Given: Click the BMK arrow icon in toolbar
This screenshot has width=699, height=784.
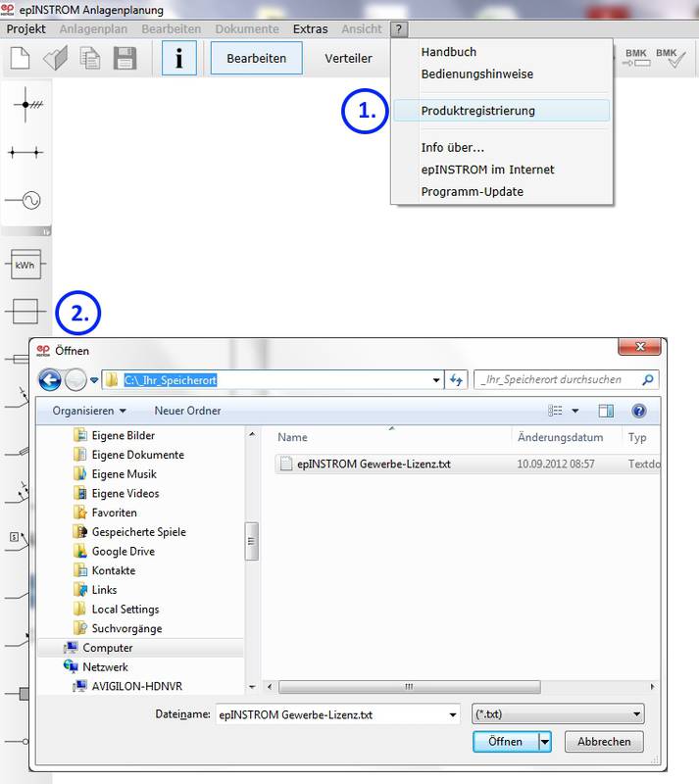Looking at the screenshot, I should pyautogui.click(x=636, y=58).
